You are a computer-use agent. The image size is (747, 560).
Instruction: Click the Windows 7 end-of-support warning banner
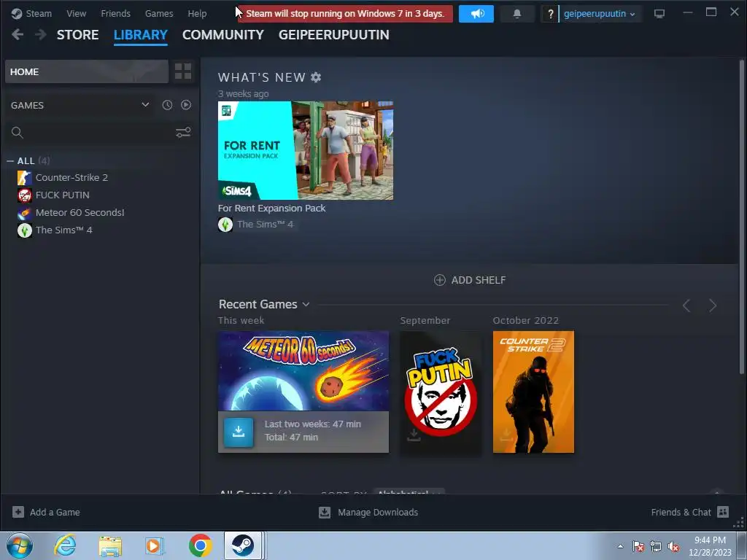345,13
